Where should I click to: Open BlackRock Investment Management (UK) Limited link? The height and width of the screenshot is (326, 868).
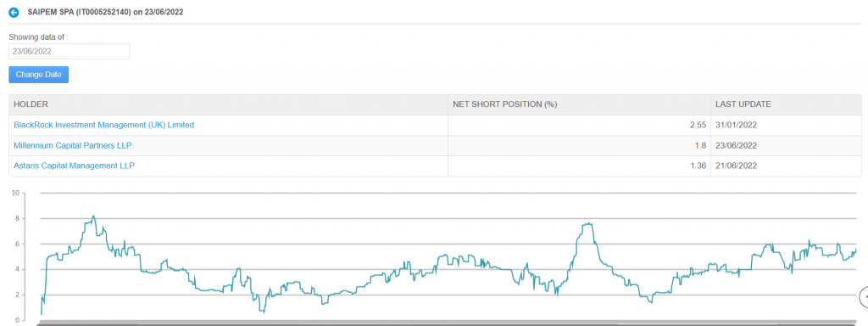[104, 126]
